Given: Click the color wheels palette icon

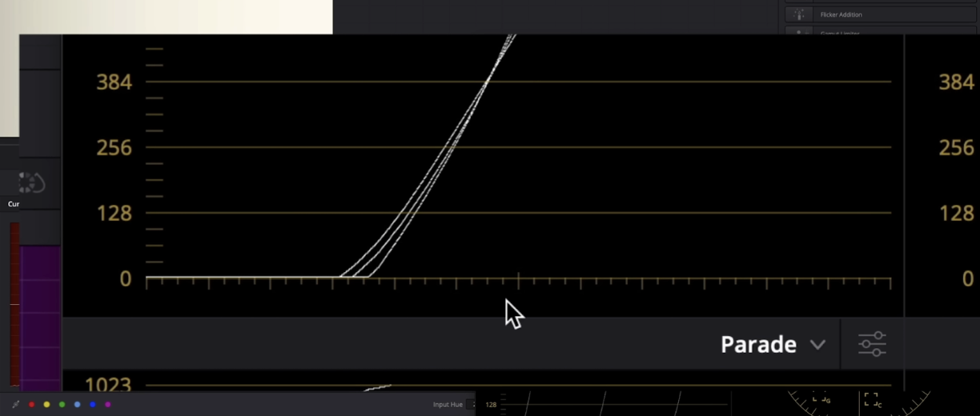Looking at the screenshot, I should pyautogui.click(x=30, y=182).
